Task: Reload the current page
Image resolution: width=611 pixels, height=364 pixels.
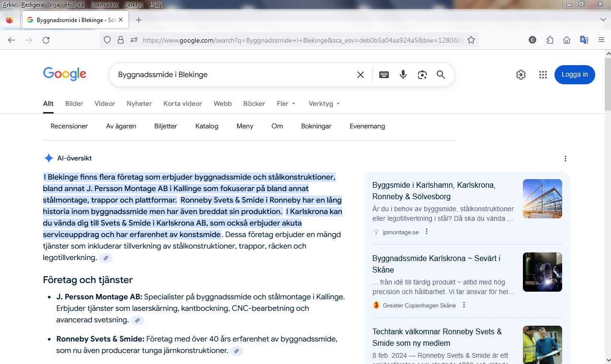Action: (x=46, y=40)
